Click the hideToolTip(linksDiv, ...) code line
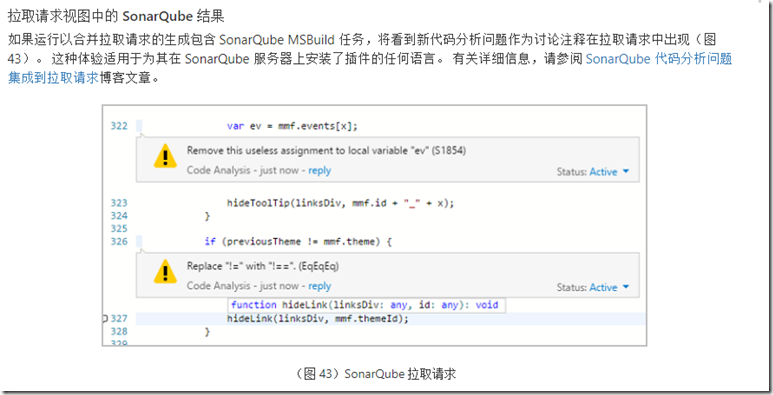This screenshot has height=395, width=773. (x=340, y=203)
